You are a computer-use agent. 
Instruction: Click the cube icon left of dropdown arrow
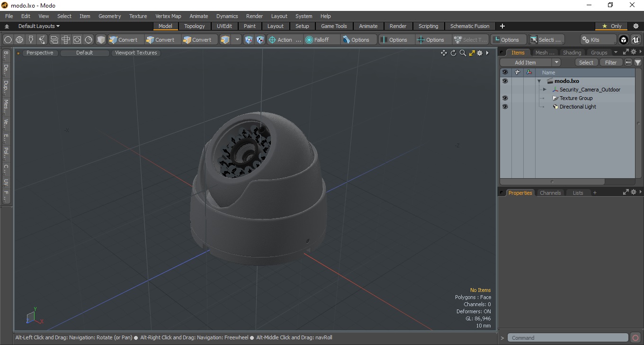[225, 40]
